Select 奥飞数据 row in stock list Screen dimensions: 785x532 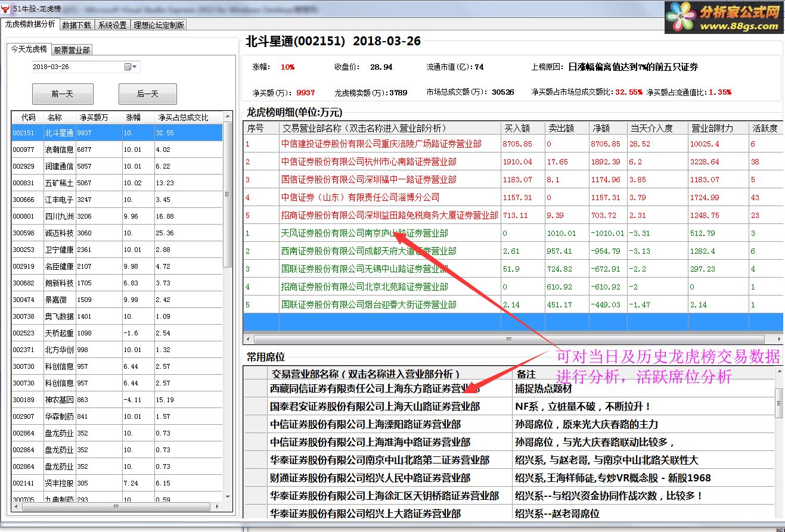(117, 316)
